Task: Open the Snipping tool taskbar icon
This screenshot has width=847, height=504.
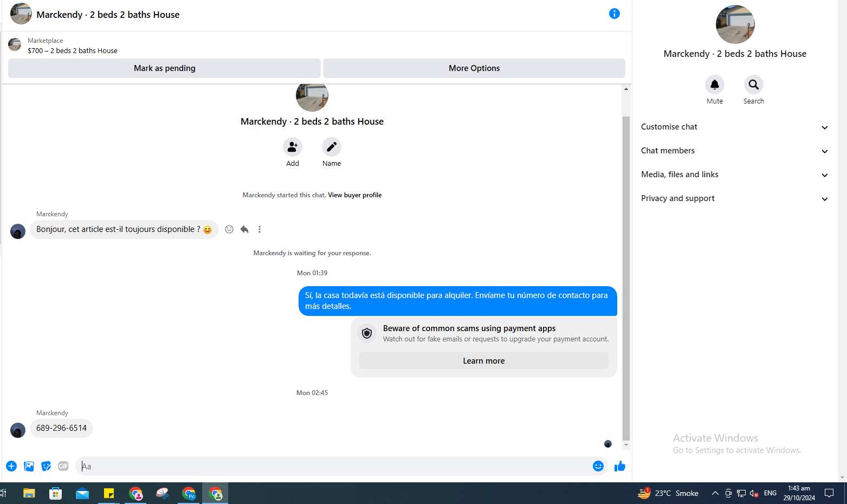Action: tap(162, 493)
